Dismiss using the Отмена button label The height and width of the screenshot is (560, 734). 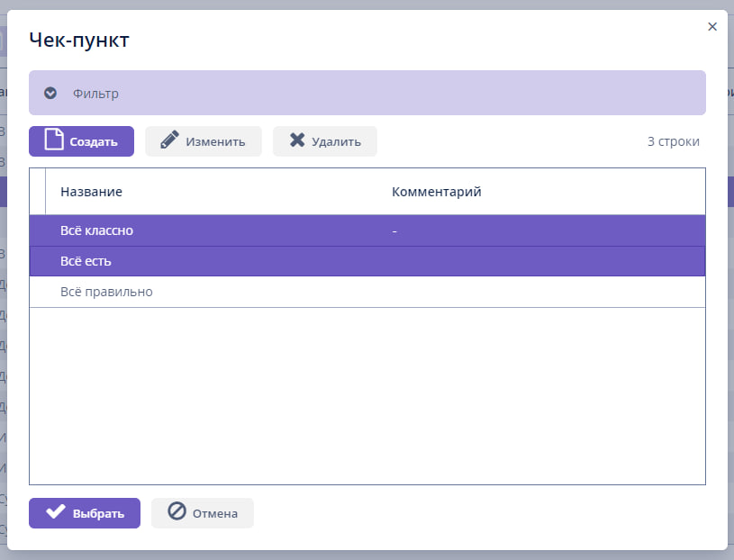click(x=214, y=513)
